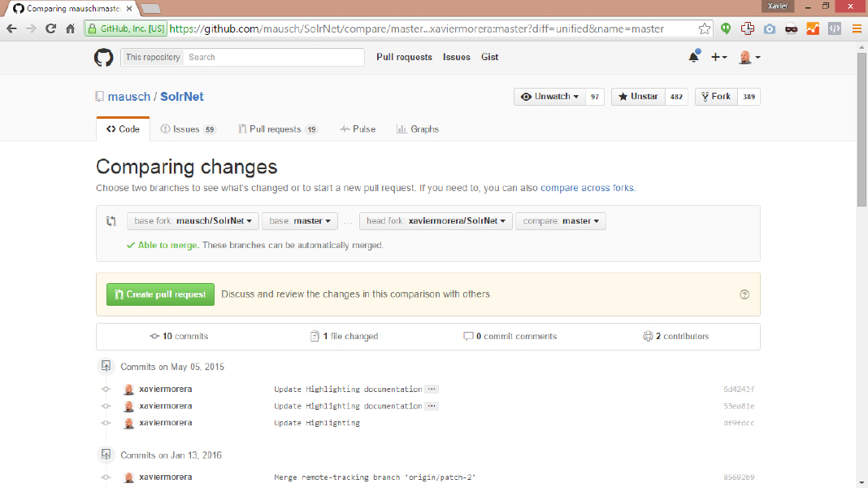
Task: Expand first commit message ellipsis
Action: (x=432, y=390)
